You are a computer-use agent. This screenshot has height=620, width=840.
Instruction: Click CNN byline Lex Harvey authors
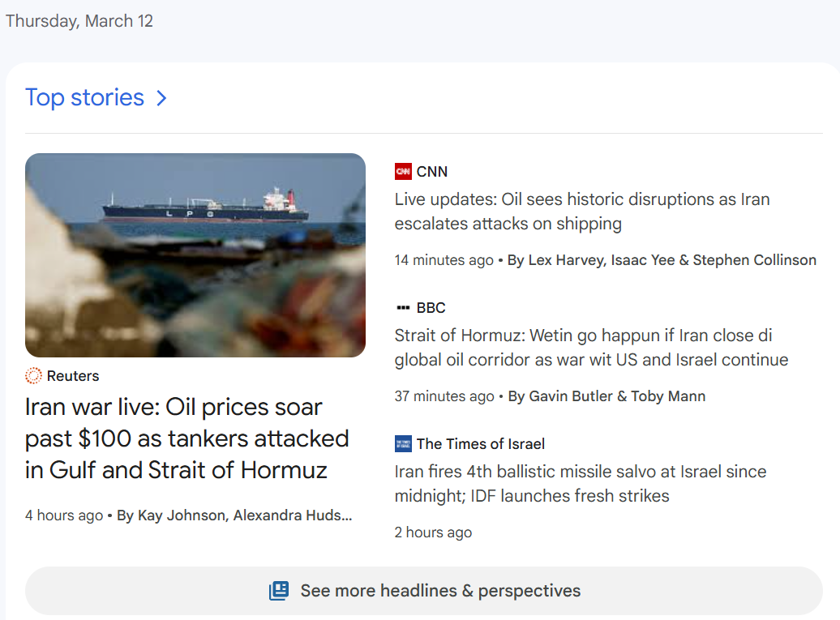[x=662, y=260]
